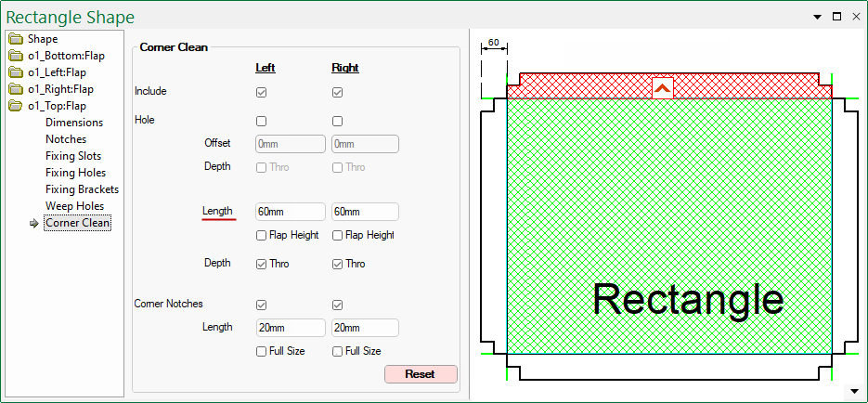Open the Shape folder node
The width and height of the screenshot is (868, 403).
(x=43, y=39)
